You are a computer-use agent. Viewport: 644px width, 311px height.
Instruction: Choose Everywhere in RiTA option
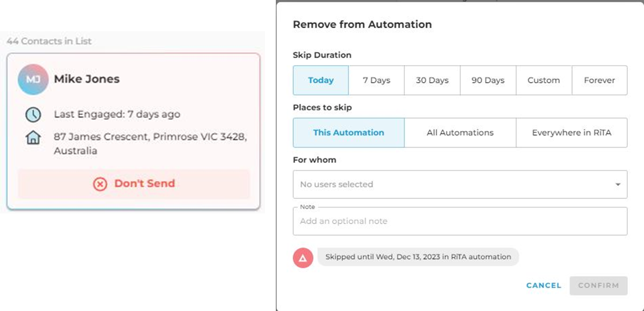click(x=571, y=133)
